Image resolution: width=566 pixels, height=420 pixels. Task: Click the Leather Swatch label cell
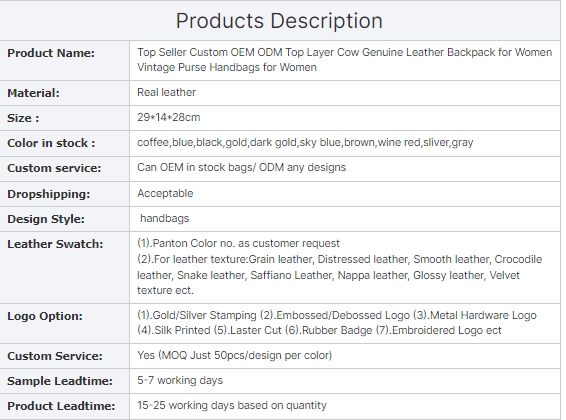coord(65,267)
